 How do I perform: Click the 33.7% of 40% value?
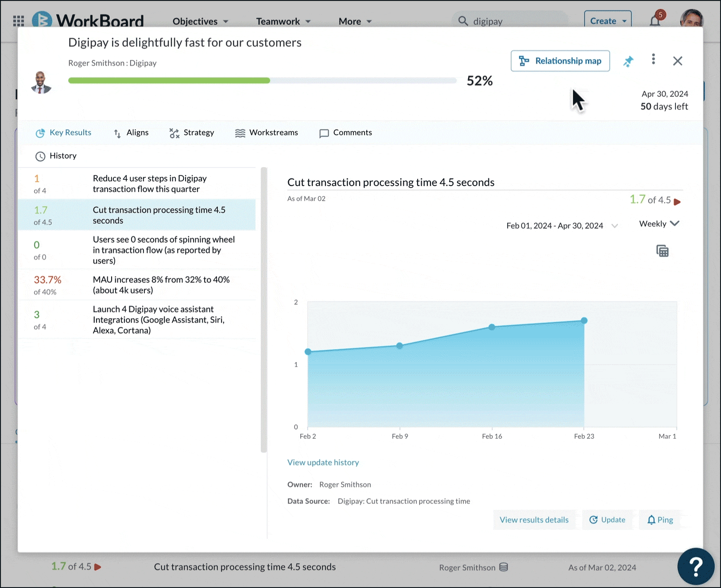47,285
